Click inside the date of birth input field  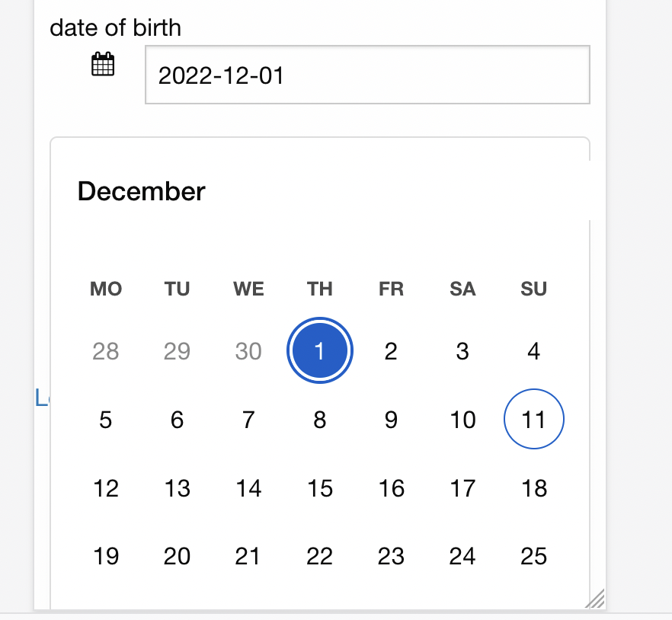(367, 75)
